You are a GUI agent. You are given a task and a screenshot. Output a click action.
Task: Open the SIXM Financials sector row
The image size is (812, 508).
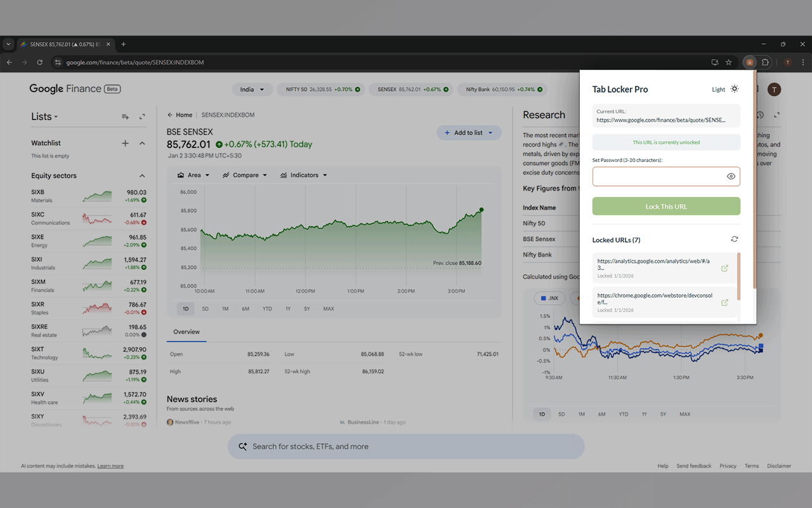click(x=89, y=286)
